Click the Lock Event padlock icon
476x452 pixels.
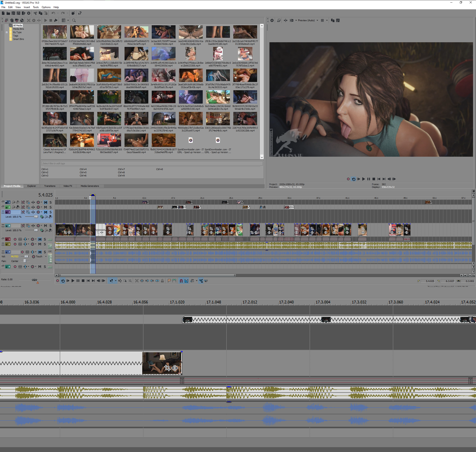pyautogui.click(x=162, y=281)
